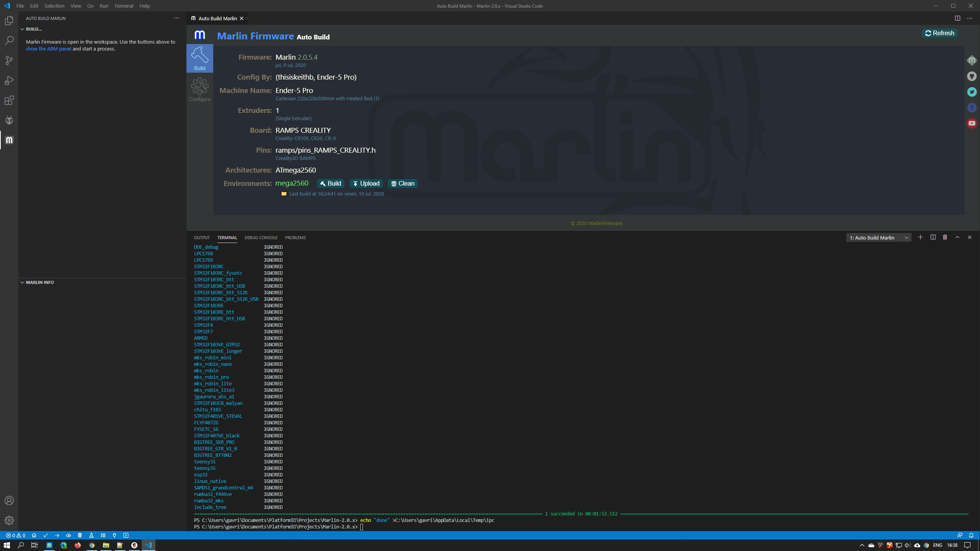
Task: Open editor More Actions ellipsis
Action: 970,18
